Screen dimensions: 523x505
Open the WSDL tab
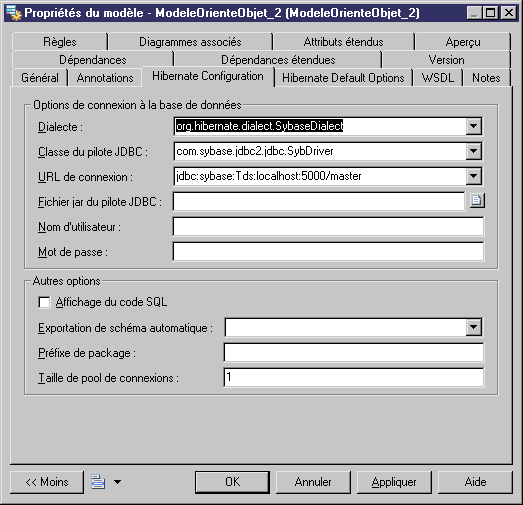438,78
